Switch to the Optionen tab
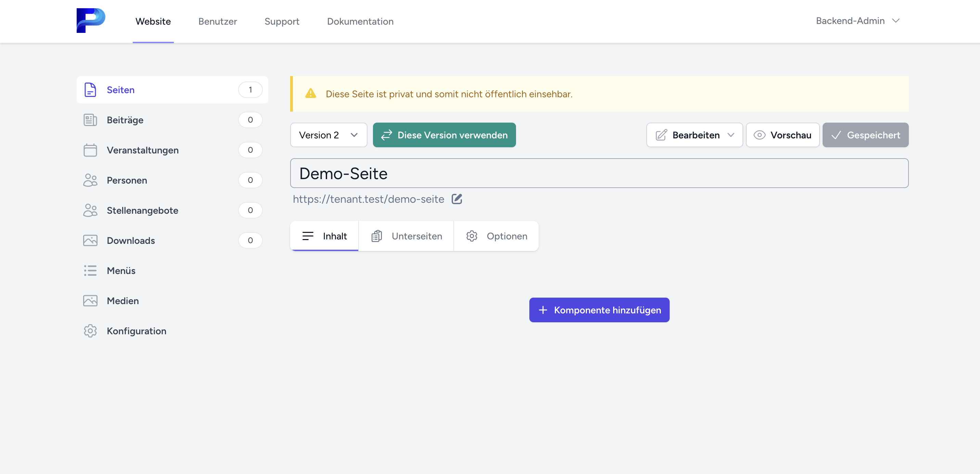The image size is (980, 474). coord(496,236)
